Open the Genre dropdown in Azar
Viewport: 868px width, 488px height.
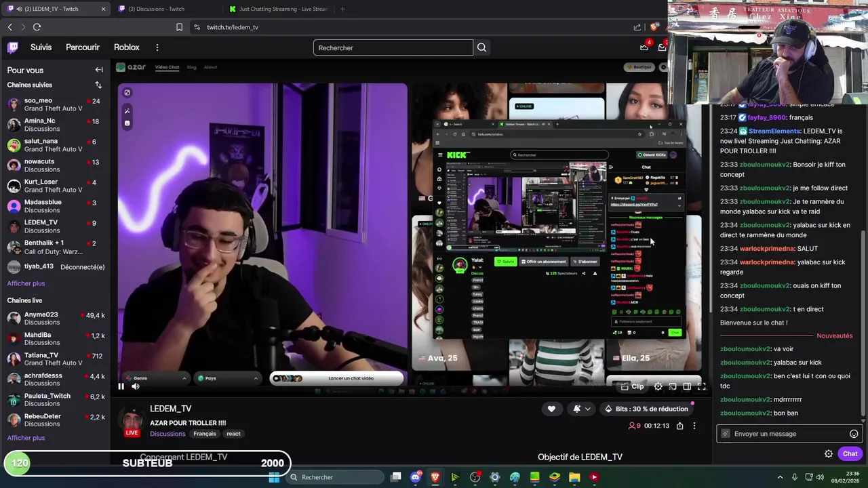click(x=157, y=378)
